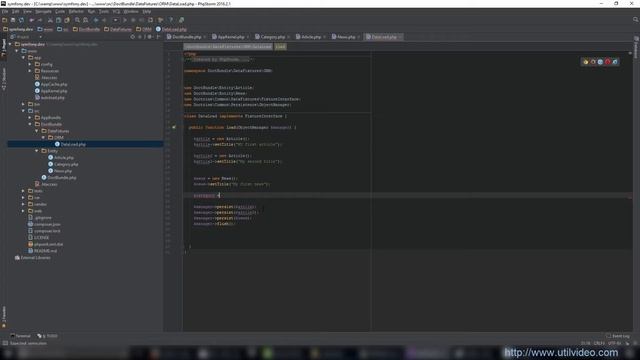Click the Synchronize toolbar icon
Image resolution: width=640 pixels, height=360 pixels.
tap(21, 20)
